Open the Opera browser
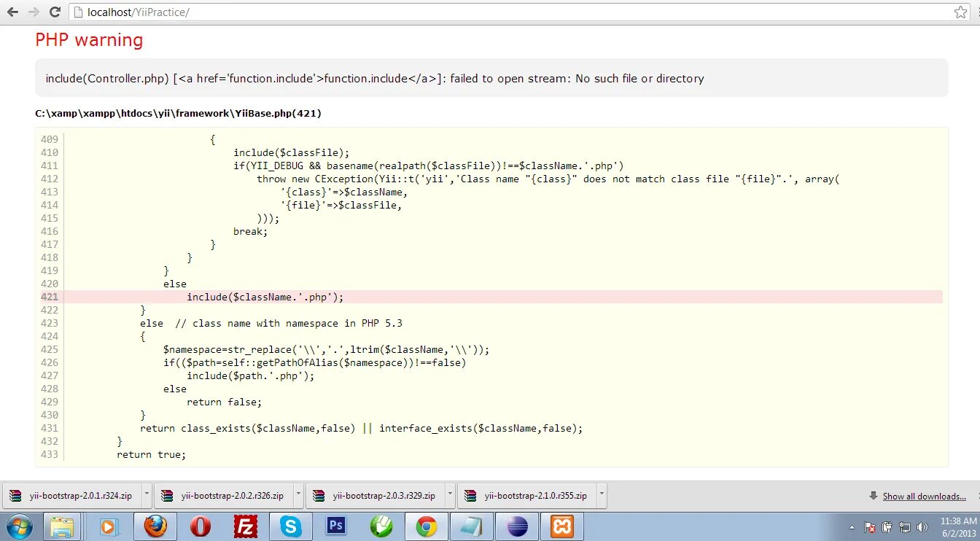This screenshot has height=541, width=980. click(x=201, y=526)
